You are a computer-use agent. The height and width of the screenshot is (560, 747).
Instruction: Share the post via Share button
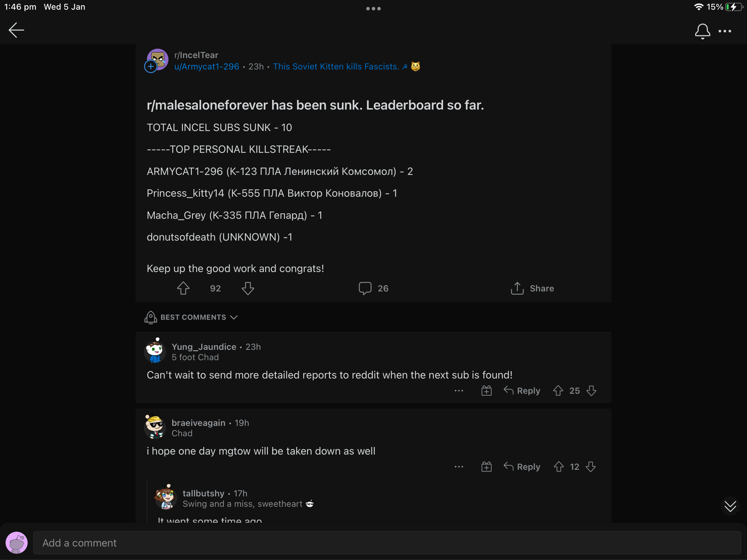(x=532, y=288)
